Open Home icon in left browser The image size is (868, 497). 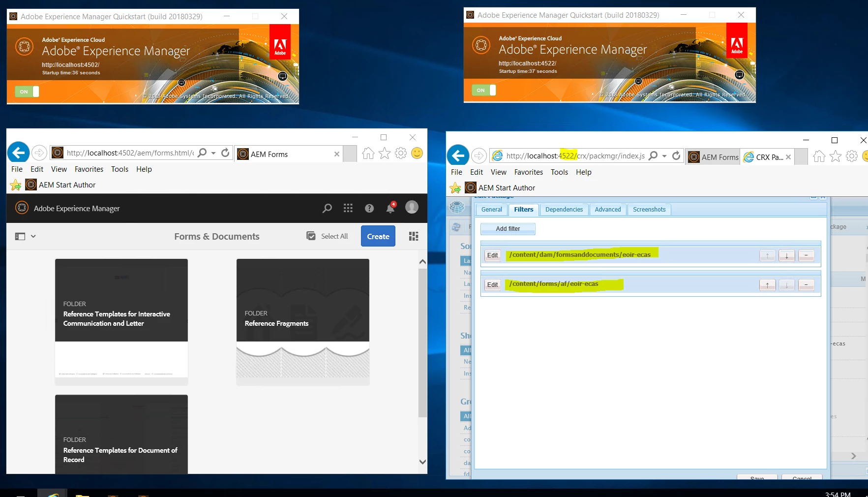tap(368, 154)
